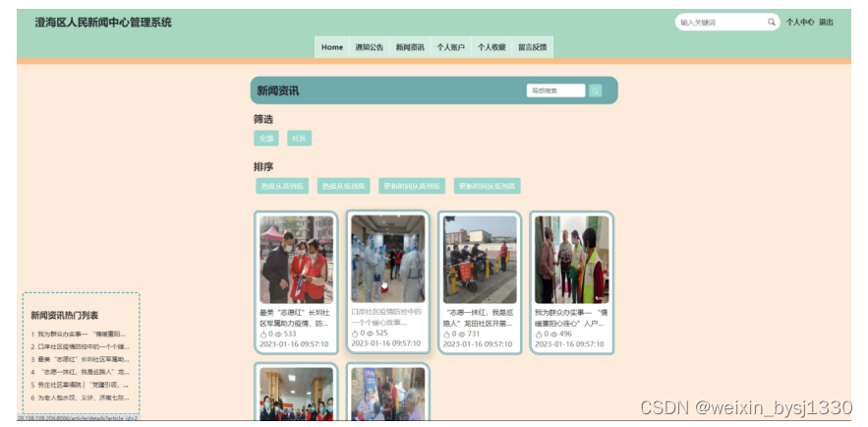The image size is (868, 427).
Task: Sort by 热度从低到高
Action: click(344, 186)
